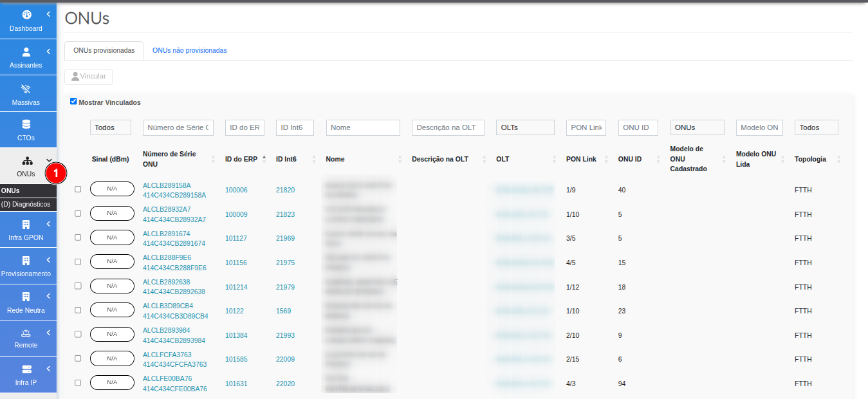
Task: Click the Rede Neutra building icon
Action: pos(26,297)
